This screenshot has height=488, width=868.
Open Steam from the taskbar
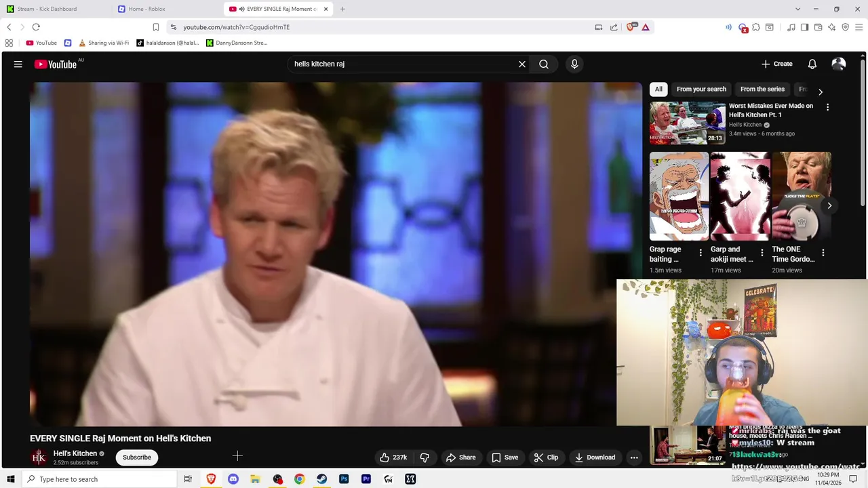(321, 479)
